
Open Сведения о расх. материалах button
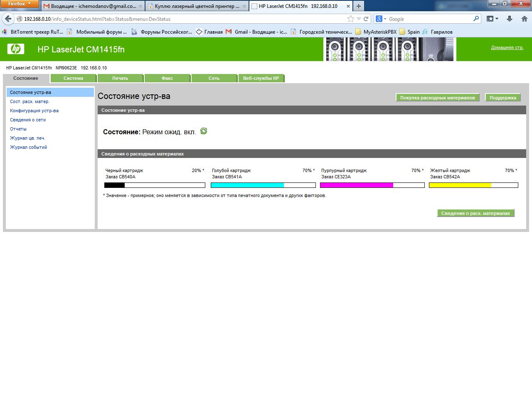(475, 213)
